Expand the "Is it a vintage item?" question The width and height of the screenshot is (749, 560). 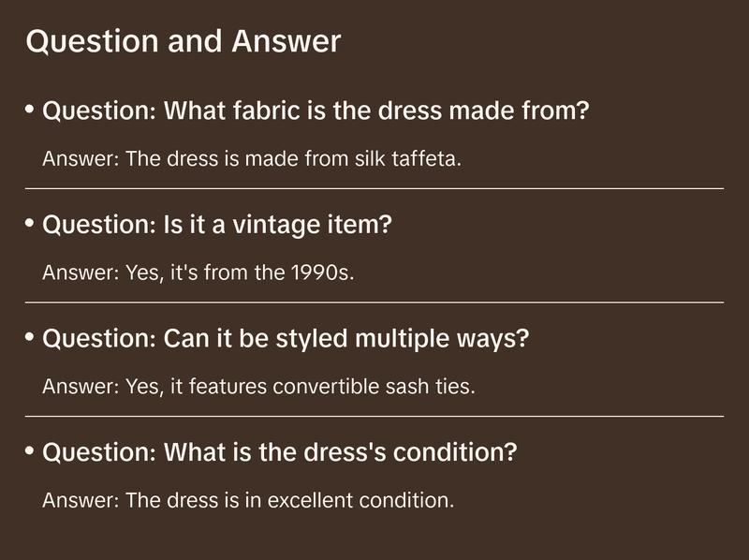pyautogui.click(x=216, y=225)
